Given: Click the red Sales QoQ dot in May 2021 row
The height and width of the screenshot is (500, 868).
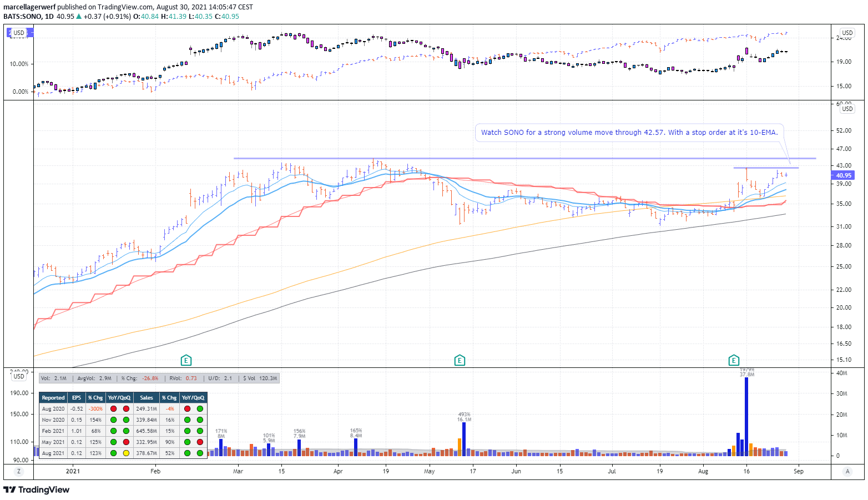Looking at the screenshot, I should click(200, 442).
